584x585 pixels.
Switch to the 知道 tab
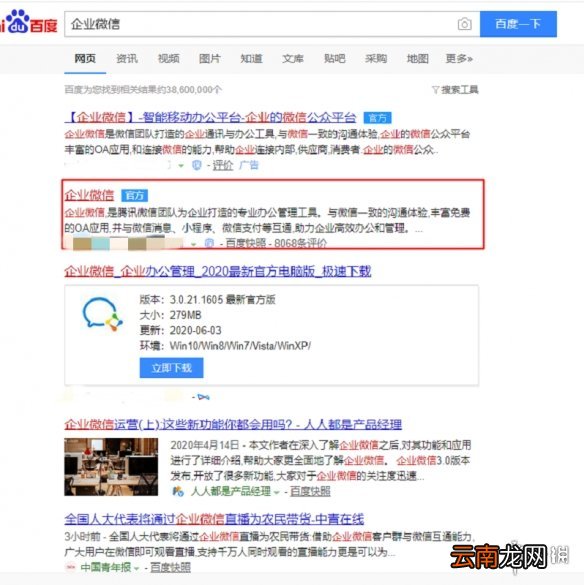[251, 59]
